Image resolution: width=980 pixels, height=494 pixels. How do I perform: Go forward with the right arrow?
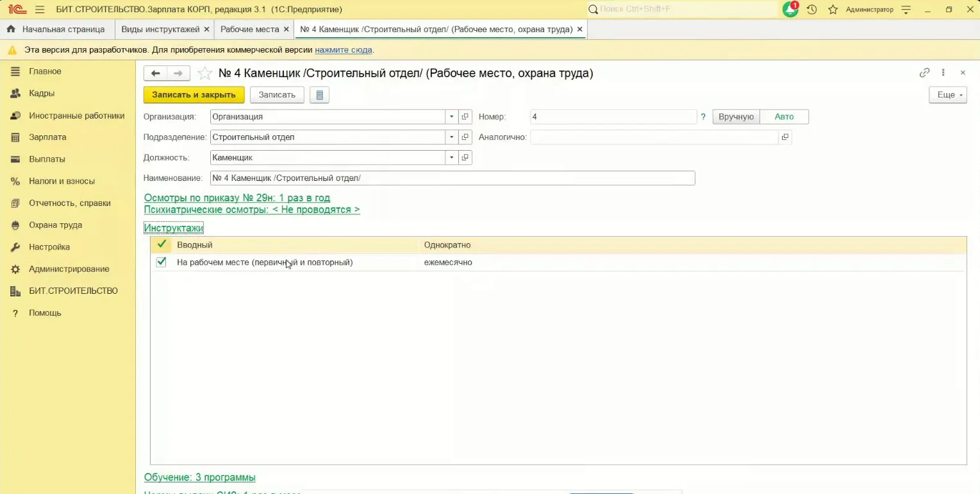pyautogui.click(x=178, y=73)
